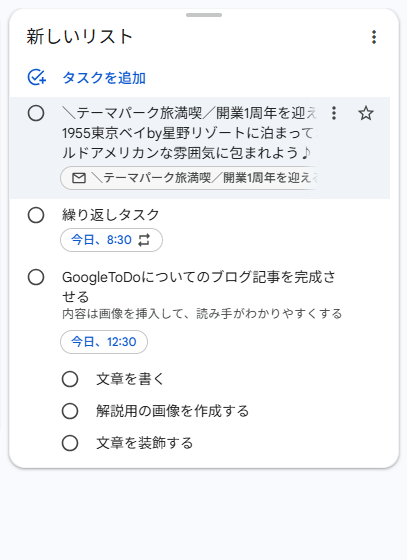Image resolution: width=407 pixels, height=560 pixels.
Task: Open the linked email chip
Action: [x=189, y=178]
